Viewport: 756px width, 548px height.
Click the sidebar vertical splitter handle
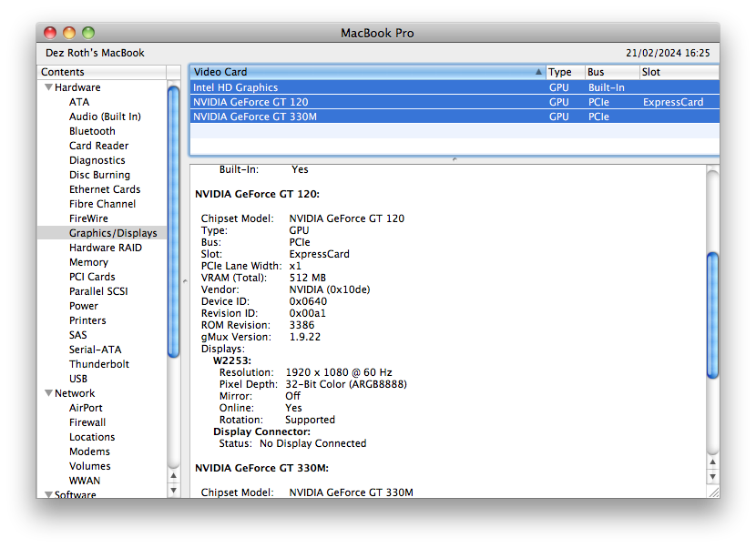click(185, 281)
